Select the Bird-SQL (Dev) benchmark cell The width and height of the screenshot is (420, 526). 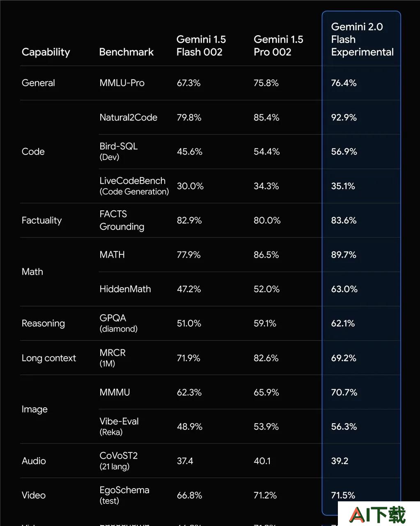coord(119,151)
